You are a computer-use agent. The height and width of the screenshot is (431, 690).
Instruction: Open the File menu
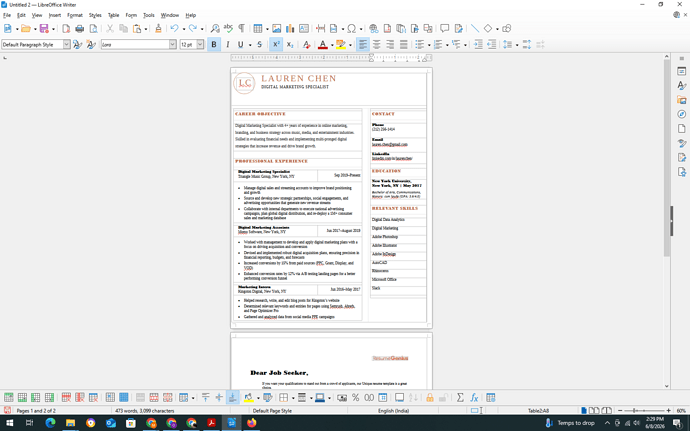pyautogui.click(x=7, y=15)
